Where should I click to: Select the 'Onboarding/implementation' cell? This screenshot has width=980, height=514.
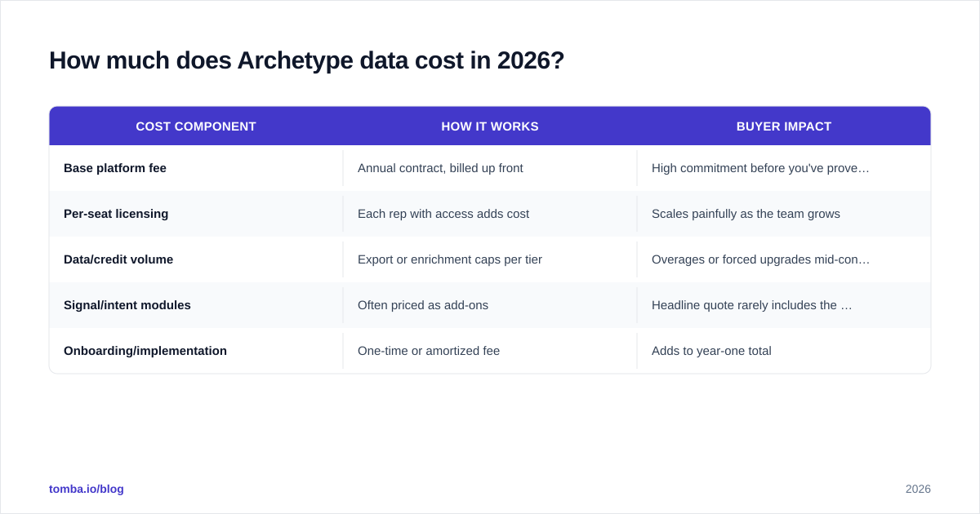(x=196, y=351)
